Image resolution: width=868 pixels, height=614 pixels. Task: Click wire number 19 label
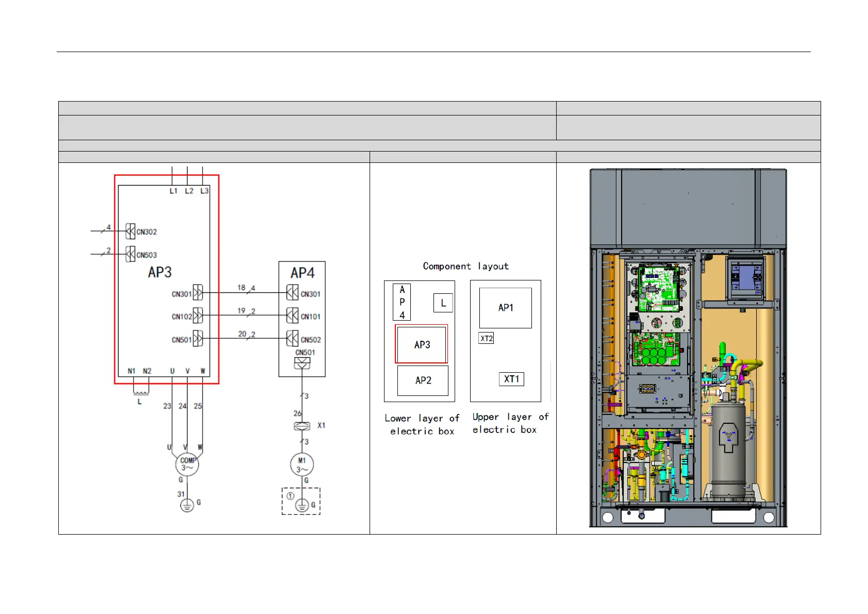coord(241,311)
